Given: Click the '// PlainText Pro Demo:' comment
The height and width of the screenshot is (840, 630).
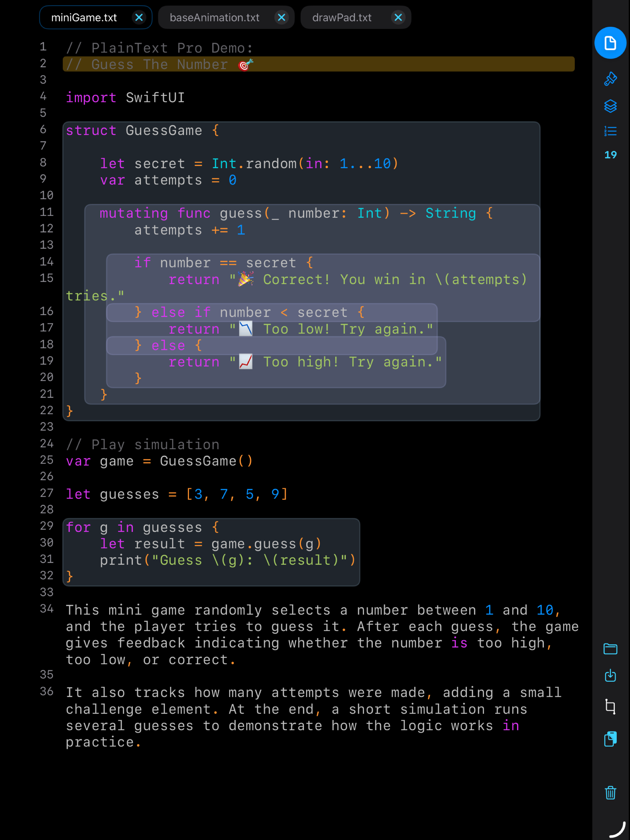Looking at the screenshot, I should pos(159,48).
